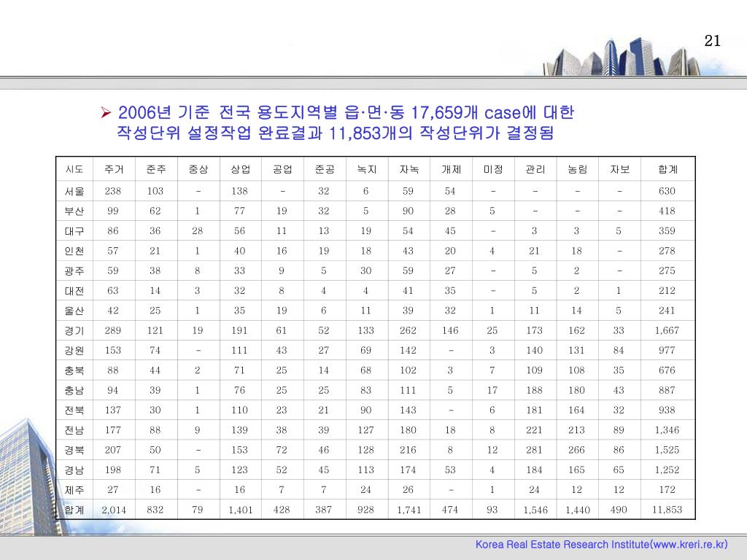Select the 합계 column header
This screenshot has width=747, height=560.
point(667,169)
